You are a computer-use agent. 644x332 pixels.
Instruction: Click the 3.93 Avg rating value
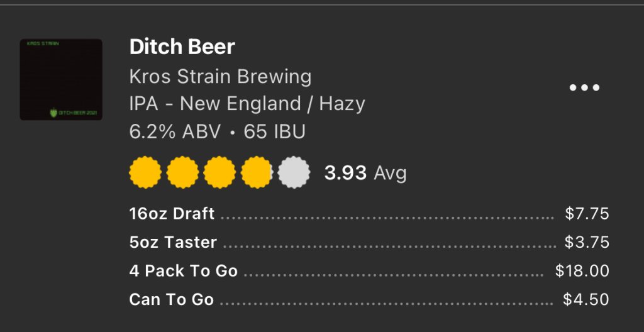tap(365, 173)
